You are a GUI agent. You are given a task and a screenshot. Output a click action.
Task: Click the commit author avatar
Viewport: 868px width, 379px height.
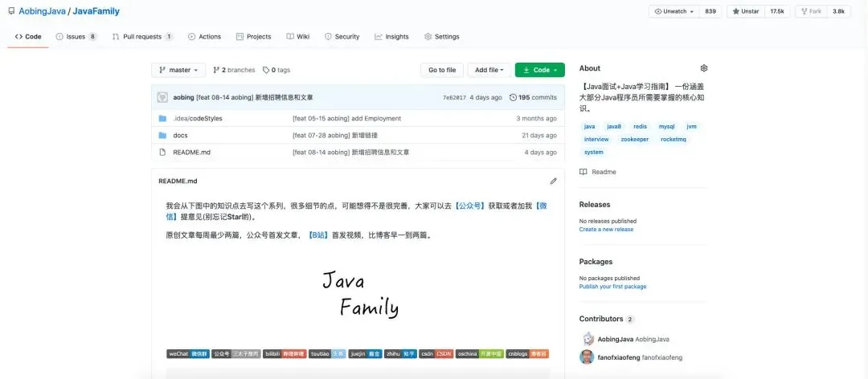162,97
